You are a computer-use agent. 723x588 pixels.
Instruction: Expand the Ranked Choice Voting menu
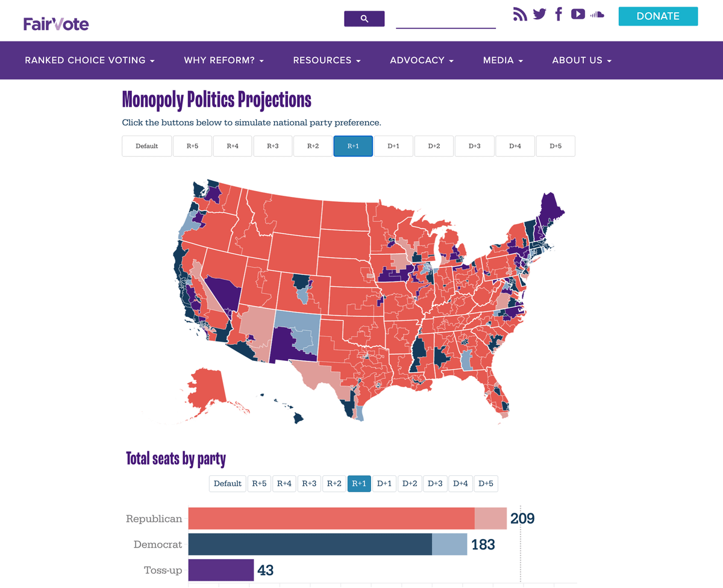(x=90, y=60)
